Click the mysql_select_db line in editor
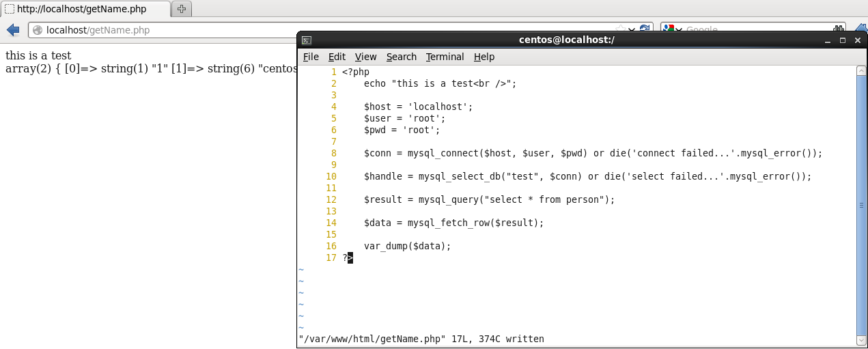Screen dimensions: 868x349 tap(588, 176)
